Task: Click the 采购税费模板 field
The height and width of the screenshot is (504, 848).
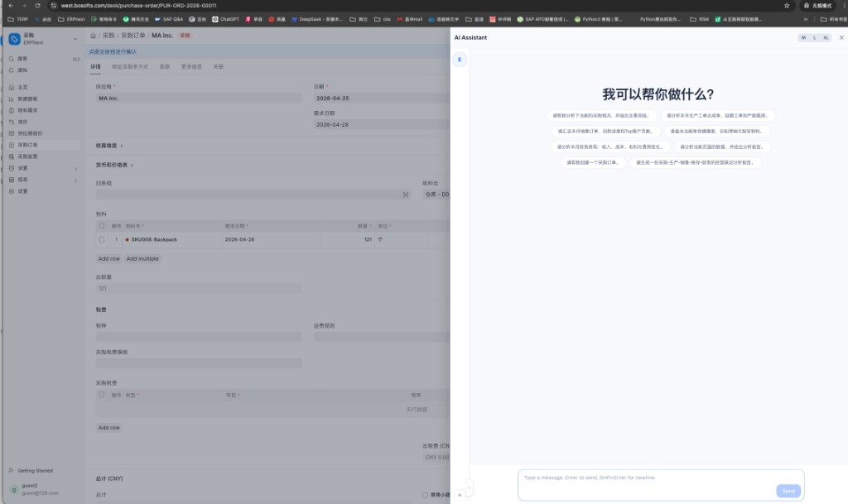Action: click(x=199, y=363)
